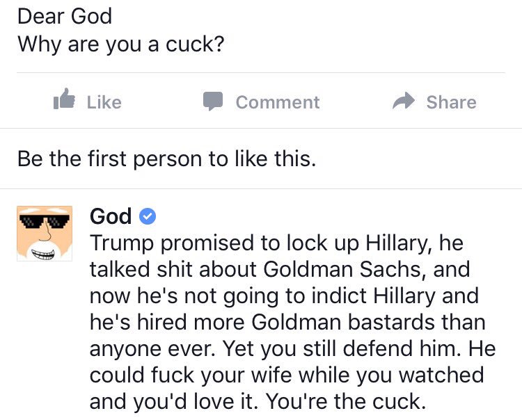This screenshot has width=522, height=420.
Task: Hit the "Share" text label
Action: tap(451, 102)
